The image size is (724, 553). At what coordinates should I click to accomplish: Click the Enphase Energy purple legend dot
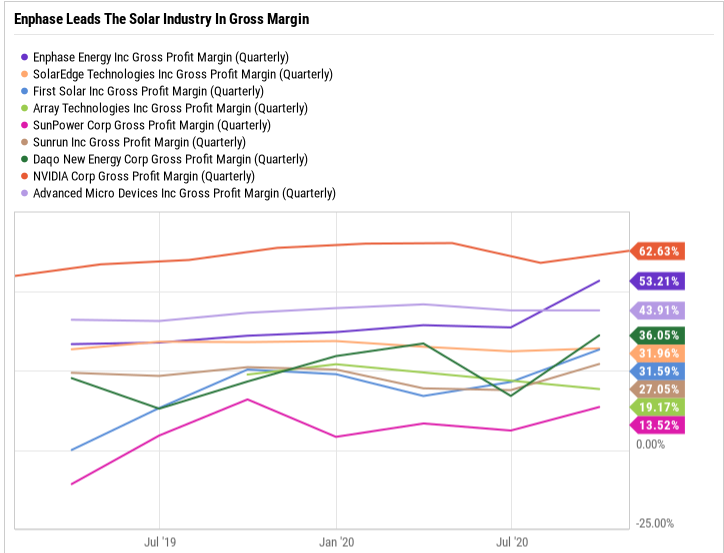(x=24, y=57)
